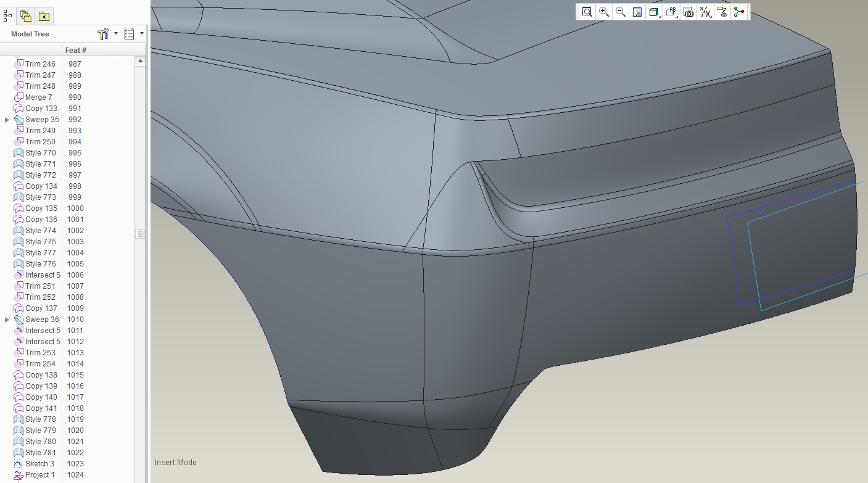
Task: Open the Saved Orientations dropdown
Action: click(672, 12)
